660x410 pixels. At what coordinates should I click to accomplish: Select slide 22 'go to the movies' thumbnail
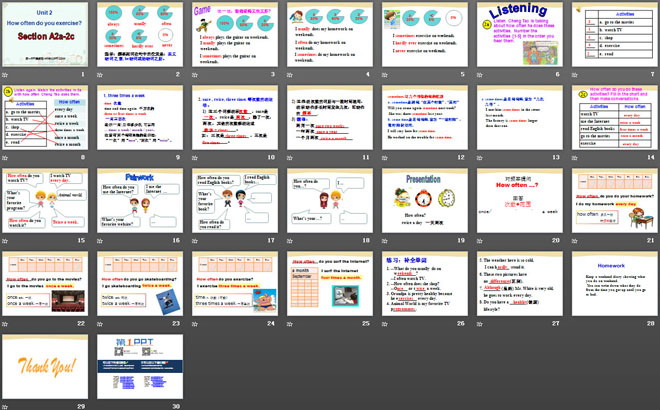tap(45, 284)
